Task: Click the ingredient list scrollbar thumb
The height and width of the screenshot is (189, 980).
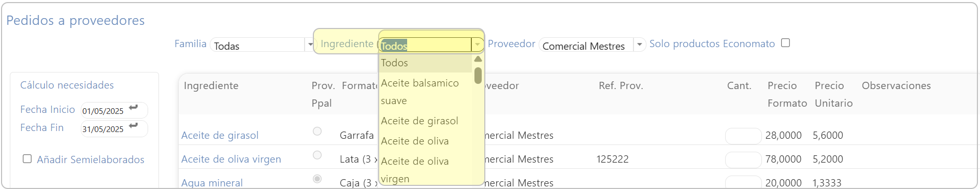Action: tap(478, 76)
